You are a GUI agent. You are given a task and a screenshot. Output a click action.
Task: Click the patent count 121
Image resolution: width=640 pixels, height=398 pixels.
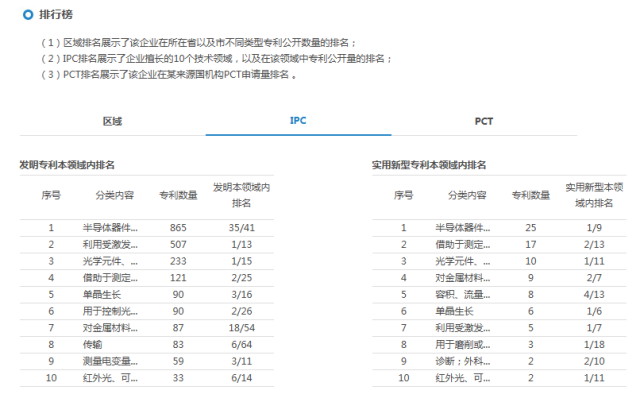[x=178, y=278]
